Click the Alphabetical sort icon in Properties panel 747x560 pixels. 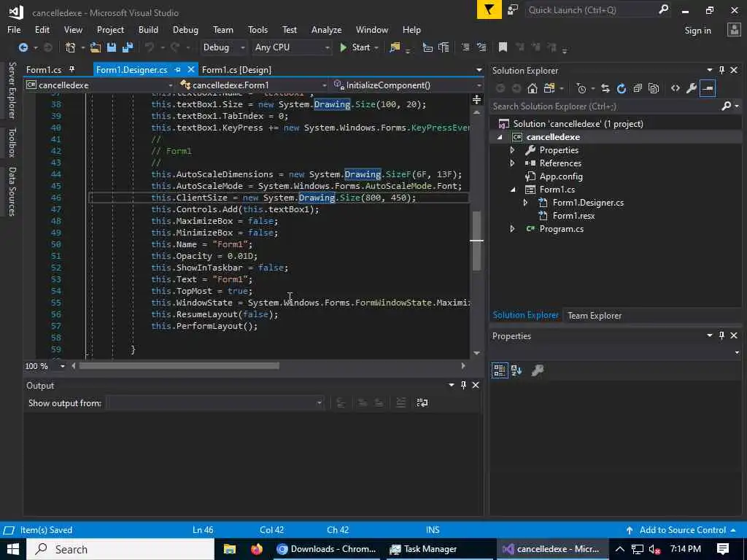tap(516, 370)
